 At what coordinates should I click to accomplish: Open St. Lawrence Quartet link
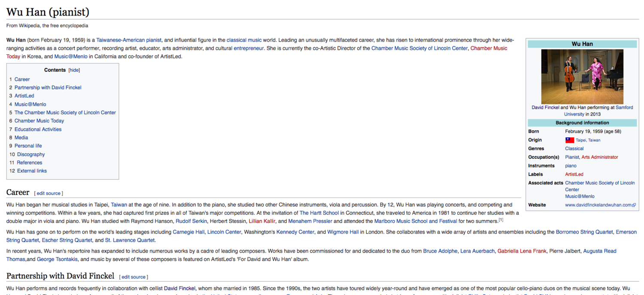click(x=130, y=240)
